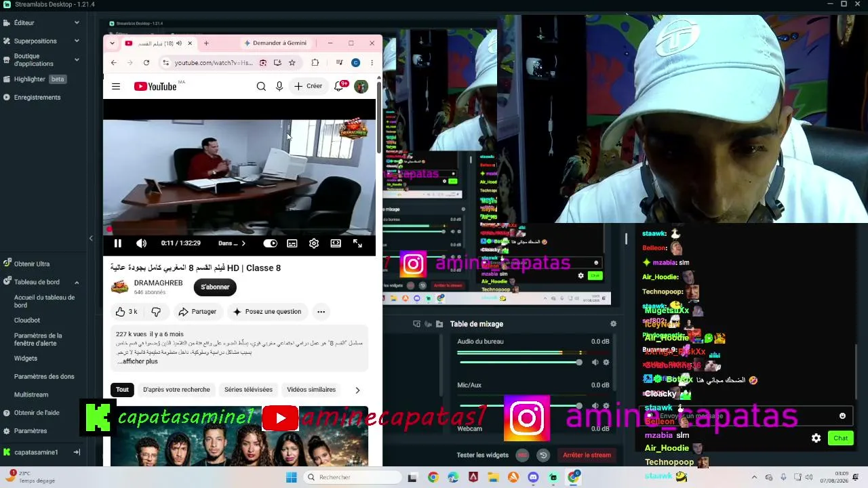Click the Créer button on YouTube
This screenshot has height=488, width=868.
[x=308, y=86]
